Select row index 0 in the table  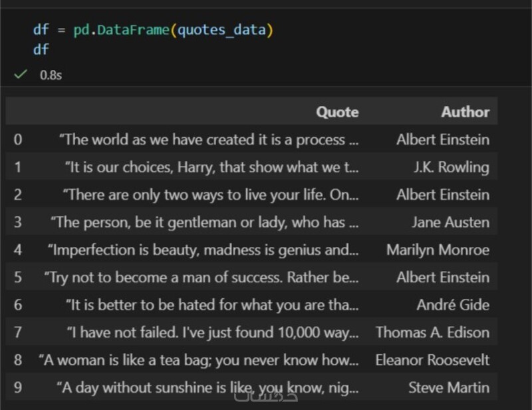pos(18,140)
